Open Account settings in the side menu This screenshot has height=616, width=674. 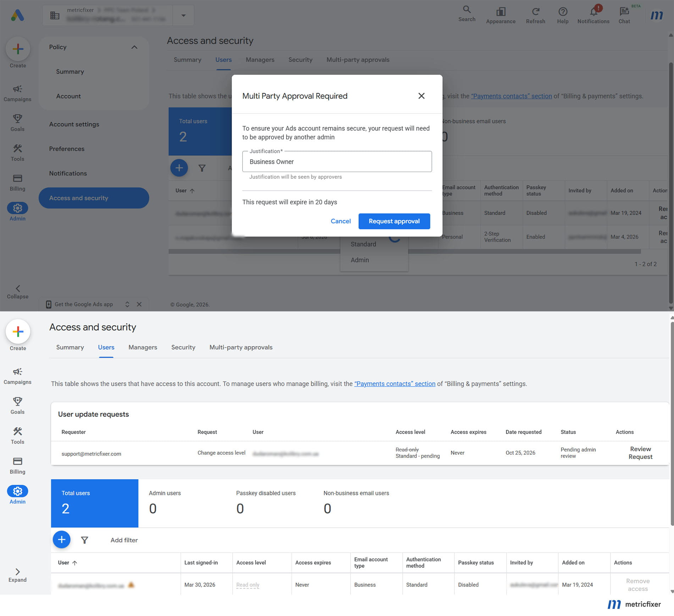[x=74, y=124]
